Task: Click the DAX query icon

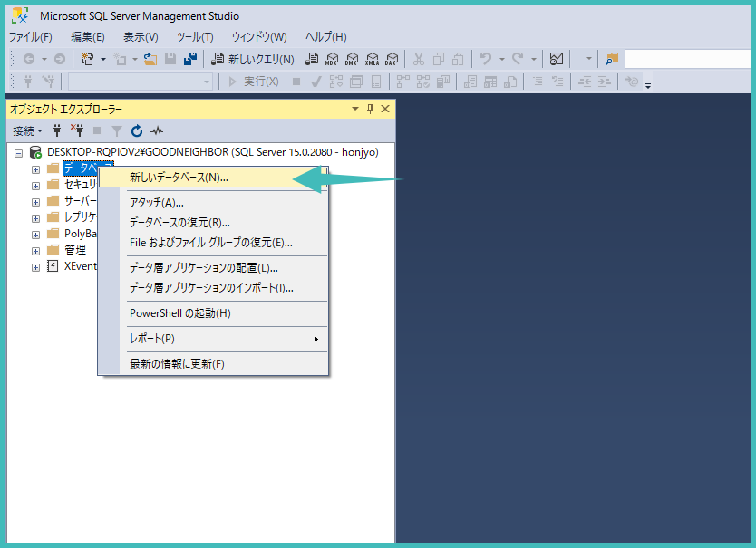Action: [392, 59]
